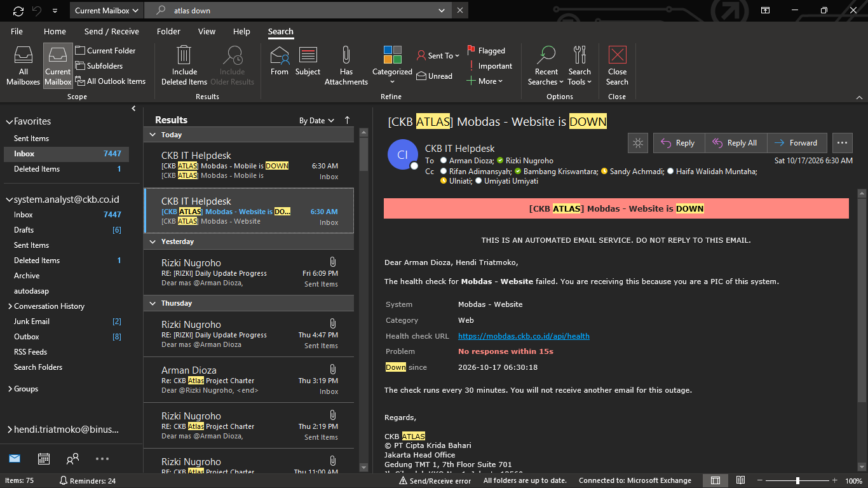Image resolution: width=868 pixels, height=488 pixels.
Task: Open More refine options dropdown
Action: [485, 81]
